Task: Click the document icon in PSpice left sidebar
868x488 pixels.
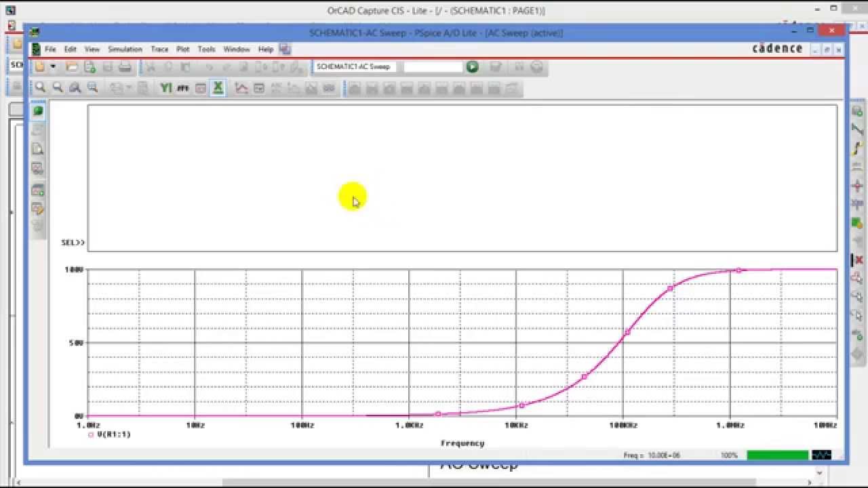Action: (x=38, y=149)
